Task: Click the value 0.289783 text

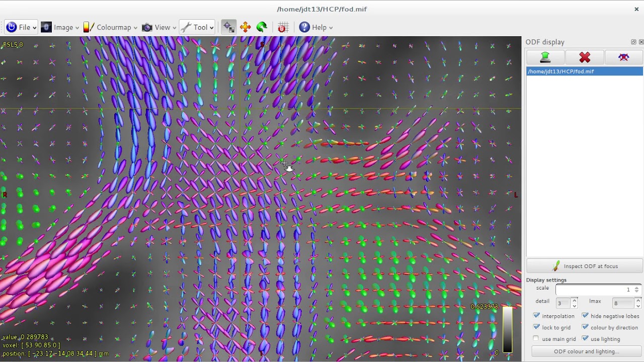Action: (x=25, y=337)
